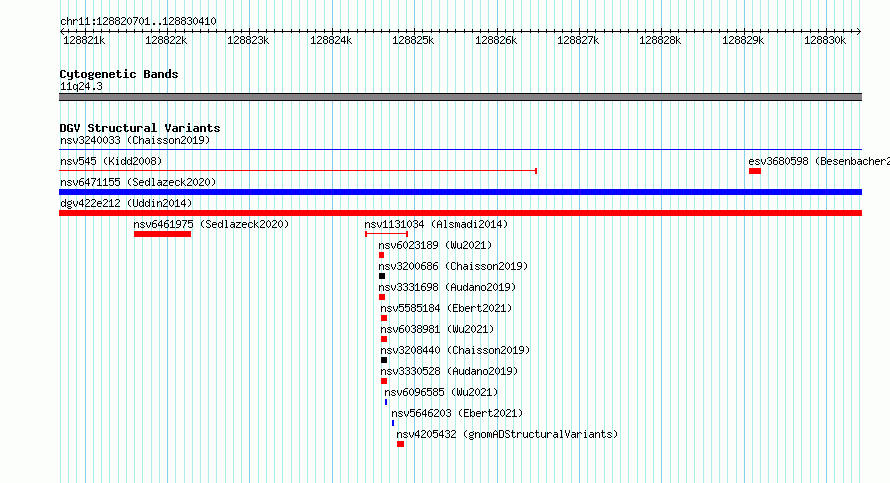
Task: Click the small blue mark under nsv5646203
Action: (393, 423)
